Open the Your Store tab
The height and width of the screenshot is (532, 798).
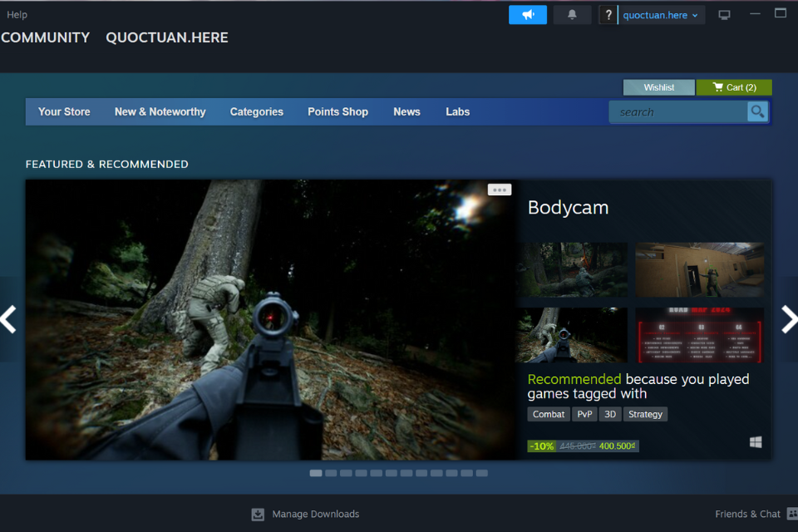point(64,111)
